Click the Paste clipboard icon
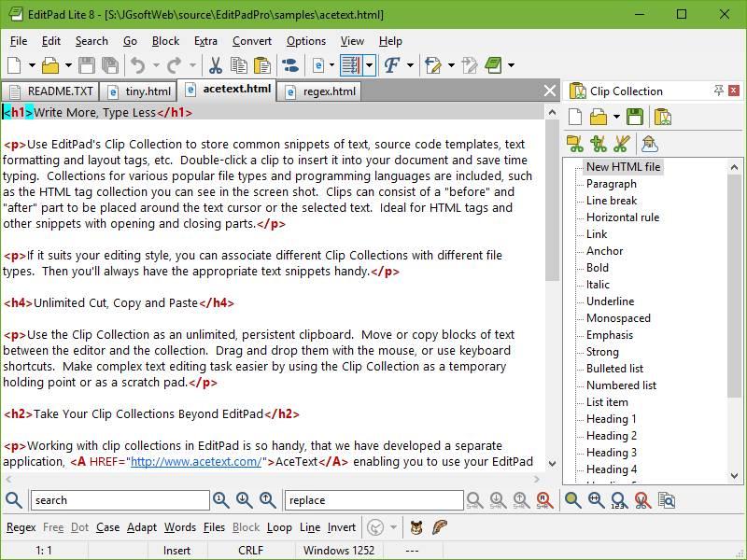This screenshot has height=560, width=747. [x=262, y=65]
